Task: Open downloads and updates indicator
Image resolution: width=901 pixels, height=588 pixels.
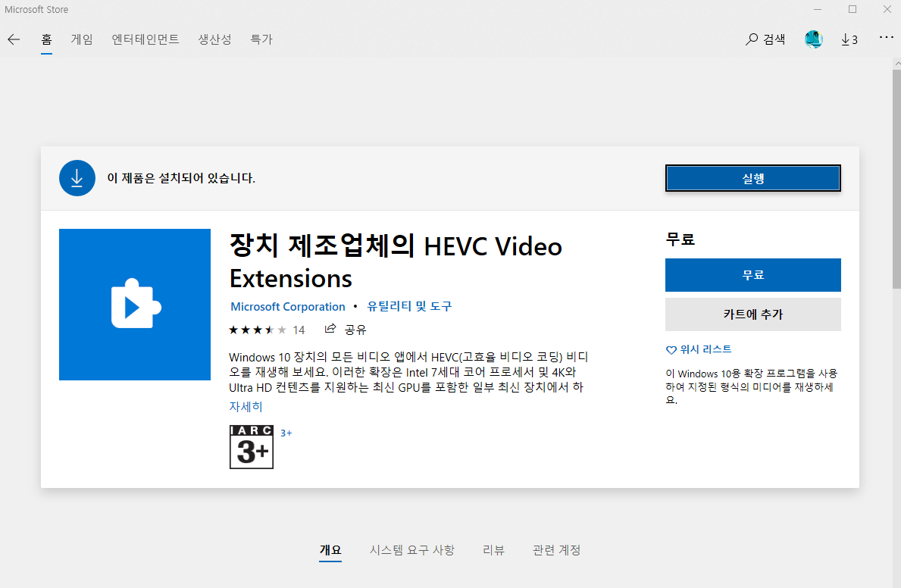Action: click(849, 39)
